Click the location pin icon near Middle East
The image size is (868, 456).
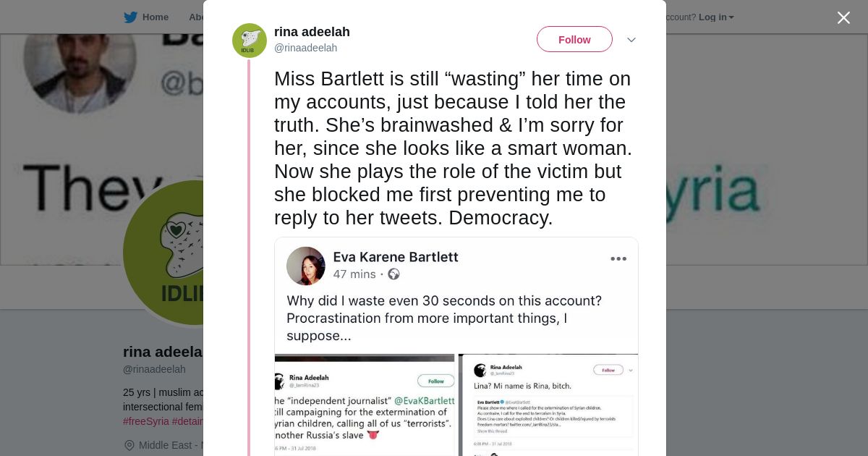129,445
